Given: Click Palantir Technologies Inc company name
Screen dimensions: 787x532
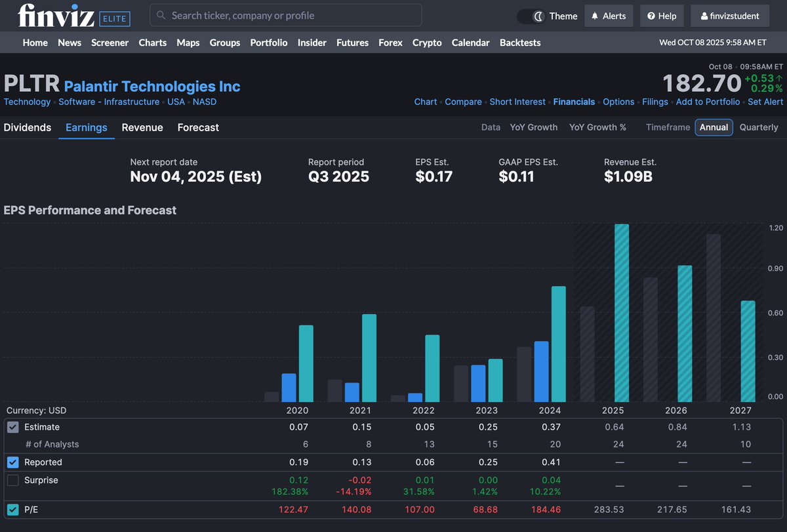Looking at the screenshot, I should (x=152, y=86).
